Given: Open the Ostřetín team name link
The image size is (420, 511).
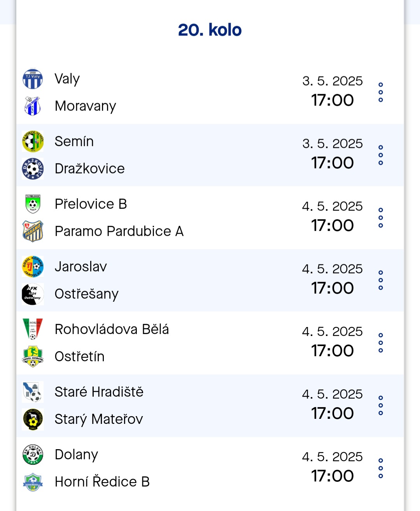Looking at the screenshot, I should (80, 357).
